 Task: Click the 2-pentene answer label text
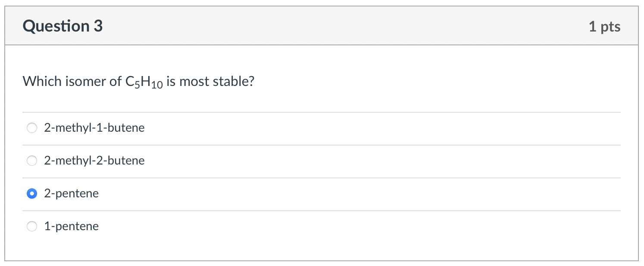(x=72, y=194)
